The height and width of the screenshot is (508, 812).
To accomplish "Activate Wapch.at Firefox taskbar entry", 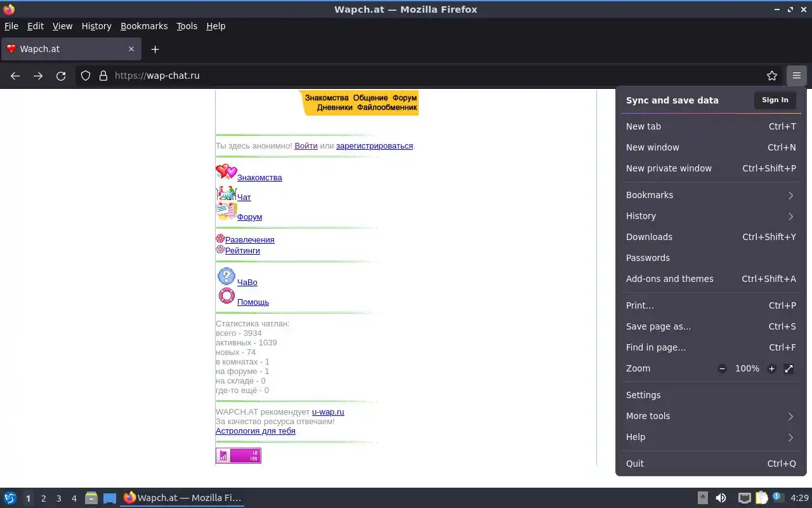I will point(183,498).
